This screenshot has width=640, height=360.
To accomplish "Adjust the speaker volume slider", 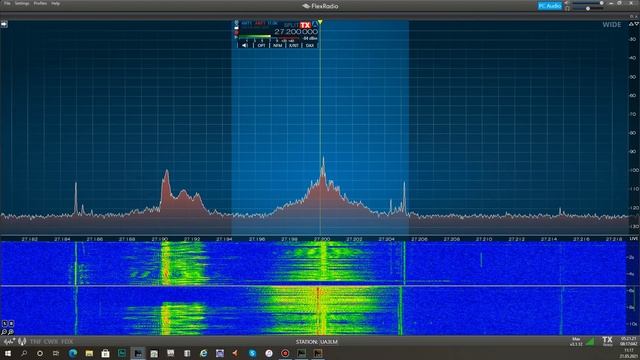I will [x=588, y=3].
